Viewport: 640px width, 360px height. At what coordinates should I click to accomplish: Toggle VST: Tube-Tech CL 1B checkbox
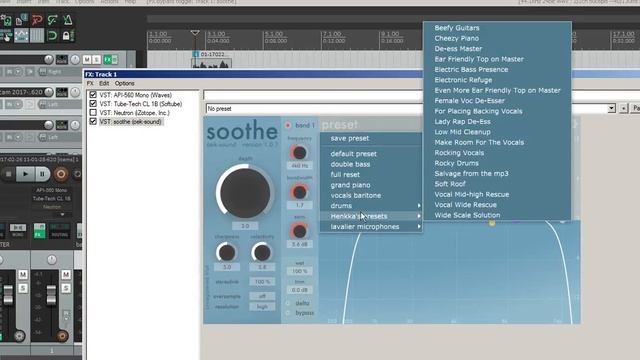click(93, 104)
